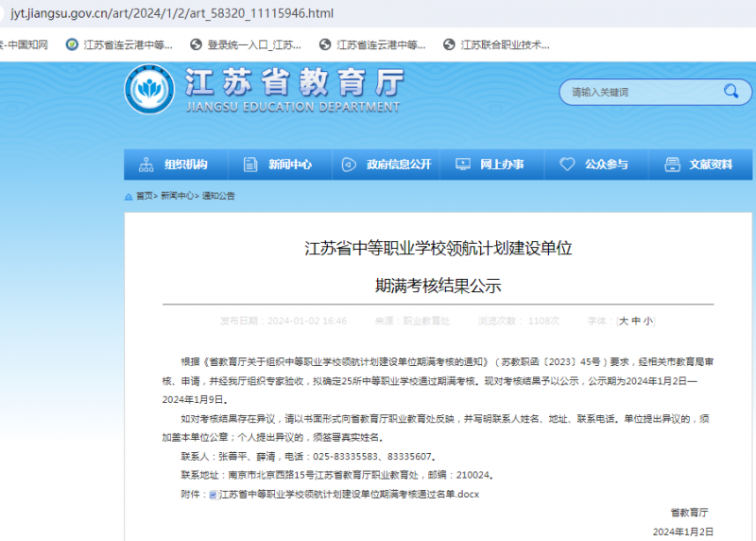756x541 pixels.
Task: Click the 公众参与 heart icon
Action: (567, 164)
